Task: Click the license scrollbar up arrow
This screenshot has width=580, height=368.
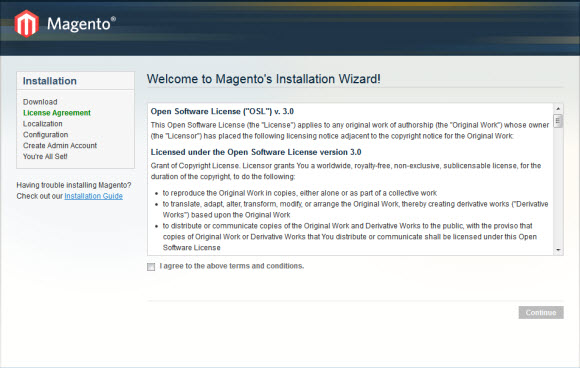Action: click(x=558, y=108)
